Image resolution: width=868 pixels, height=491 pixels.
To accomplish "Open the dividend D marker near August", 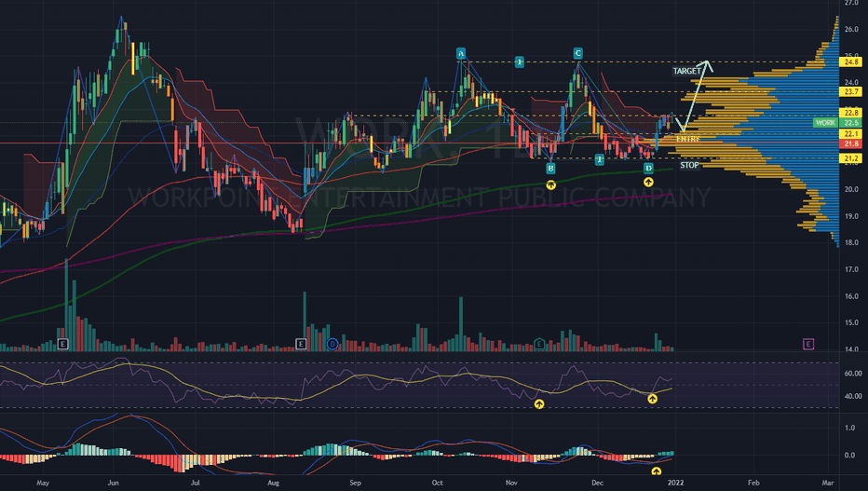I will tap(332, 345).
